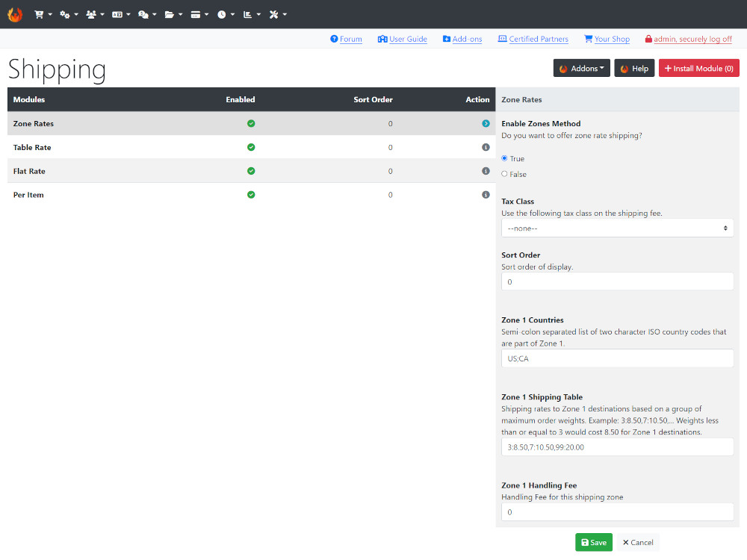Expand the Addons dropdown button
Viewport: 747px width, 560px height.
pyautogui.click(x=581, y=68)
